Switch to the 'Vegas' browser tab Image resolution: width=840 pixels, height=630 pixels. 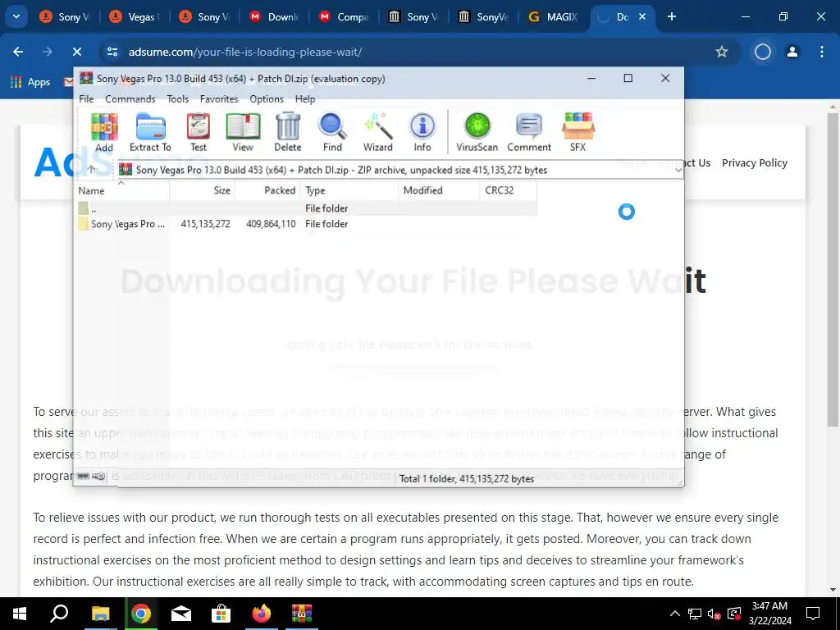[x=135, y=17]
